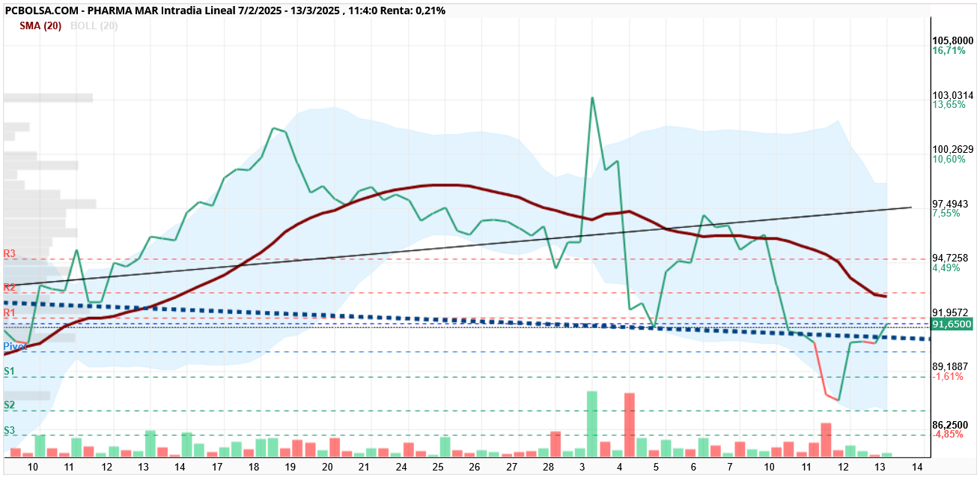Select the 16,71% percentage axis label
The width and height of the screenshot is (980, 478).
(x=949, y=50)
